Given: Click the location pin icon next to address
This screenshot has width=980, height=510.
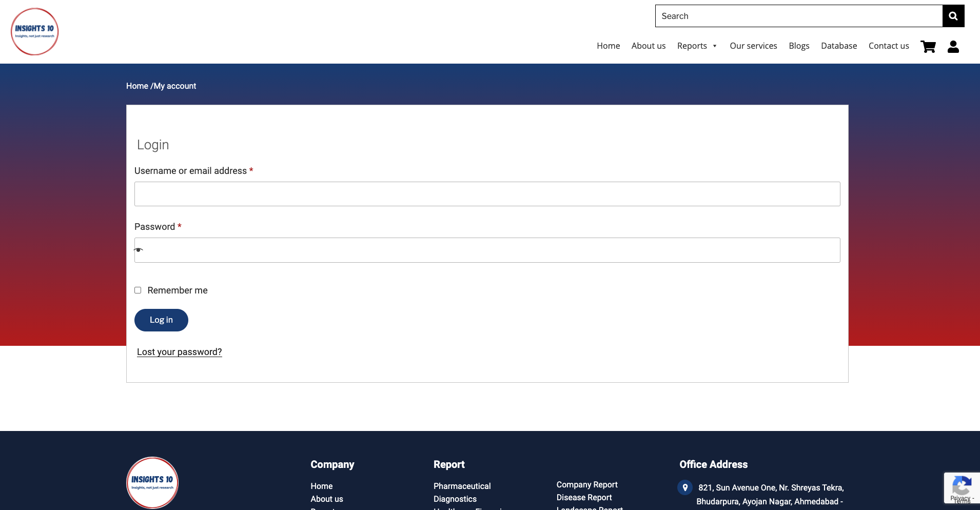Looking at the screenshot, I should pos(685,487).
